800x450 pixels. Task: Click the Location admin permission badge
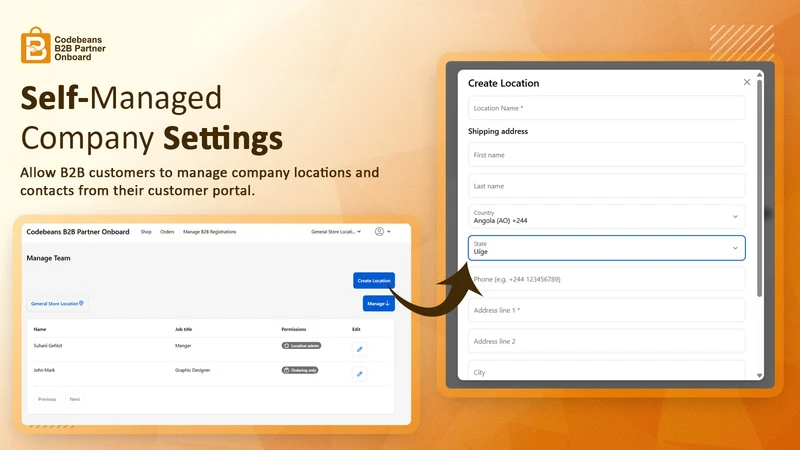pyautogui.click(x=301, y=345)
